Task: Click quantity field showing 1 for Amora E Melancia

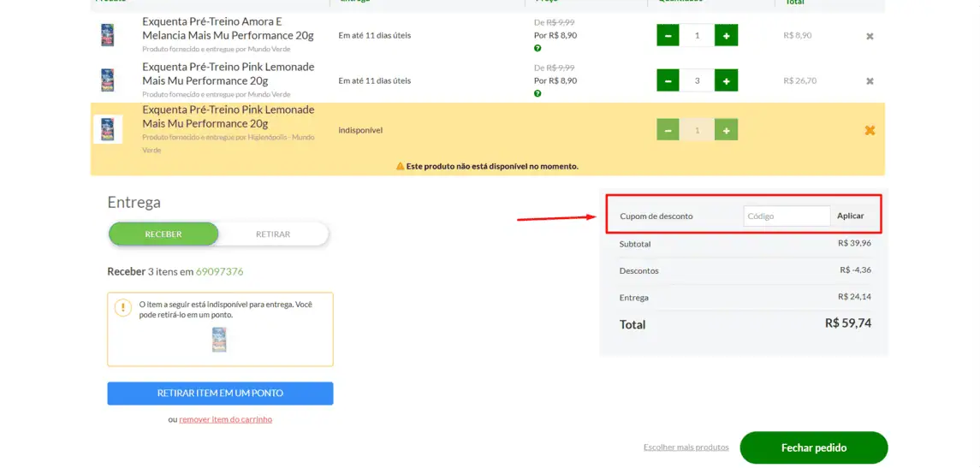Action: pos(697,36)
